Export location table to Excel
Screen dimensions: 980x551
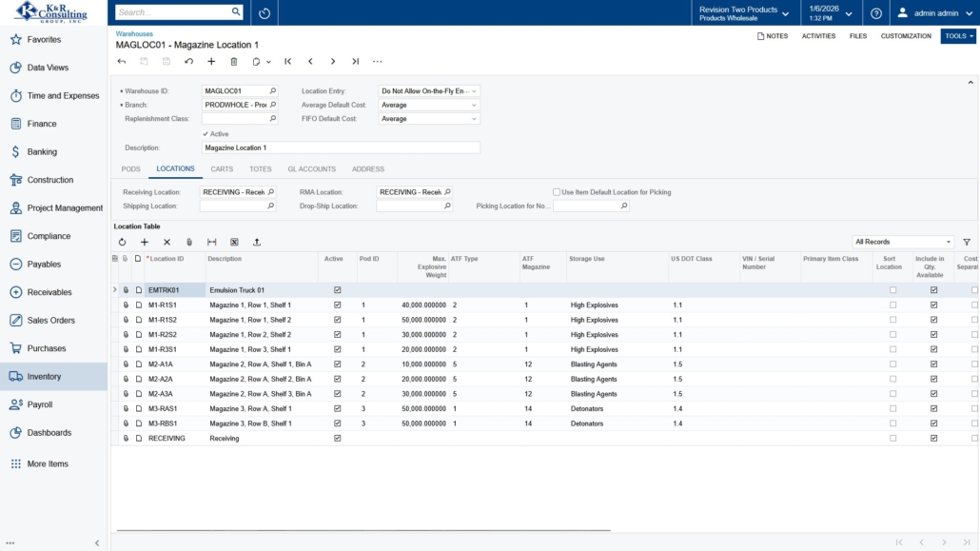[x=234, y=243]
